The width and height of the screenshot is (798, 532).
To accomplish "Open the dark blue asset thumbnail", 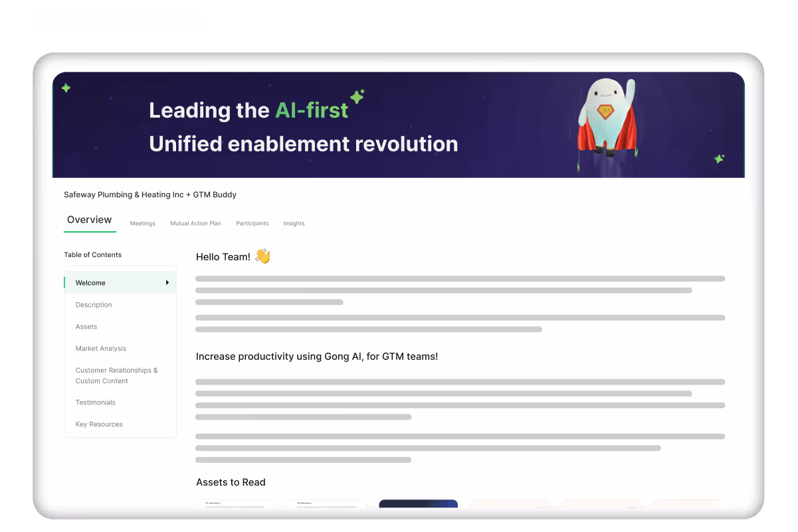I will coord(419,504).
